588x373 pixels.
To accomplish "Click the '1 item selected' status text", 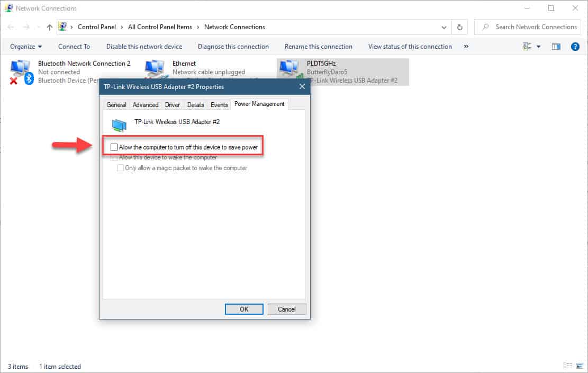I will (x=60, y=367).
